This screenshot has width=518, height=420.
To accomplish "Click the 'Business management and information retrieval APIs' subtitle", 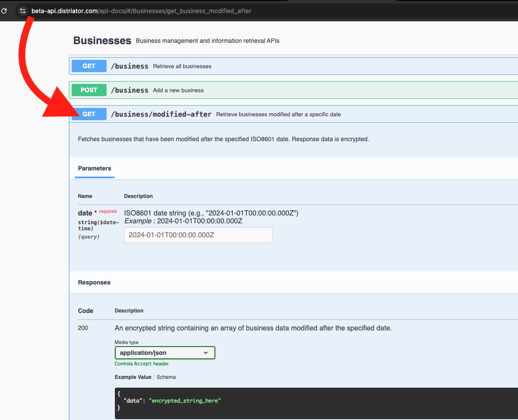I will tap(207, 41).
